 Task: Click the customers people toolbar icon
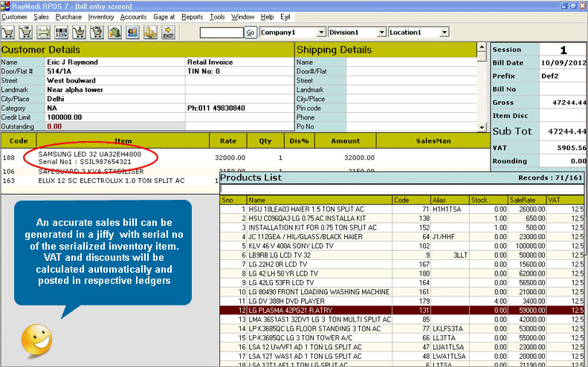coord(133,32)
